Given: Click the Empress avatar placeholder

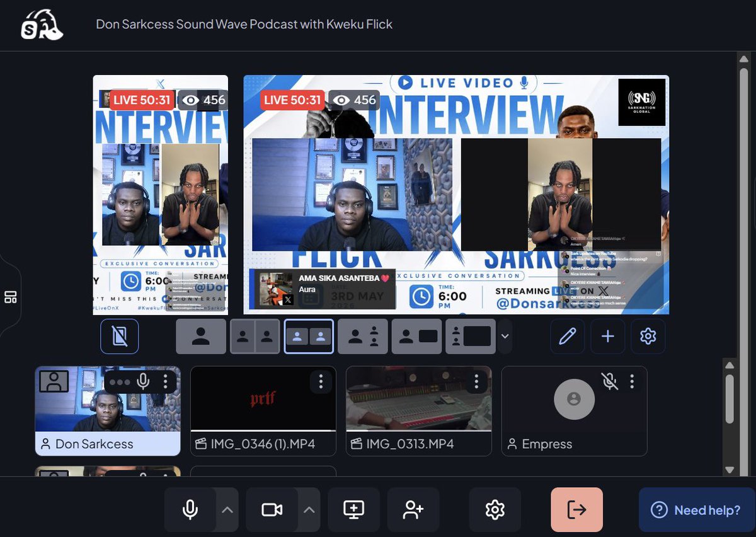Looking at the screenshot, I should [574, 400].
